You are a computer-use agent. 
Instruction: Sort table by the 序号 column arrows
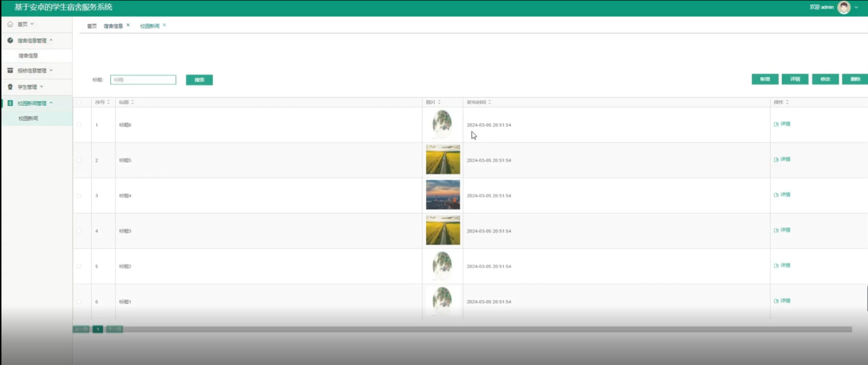pyautogui.click(x=108, y=102)
